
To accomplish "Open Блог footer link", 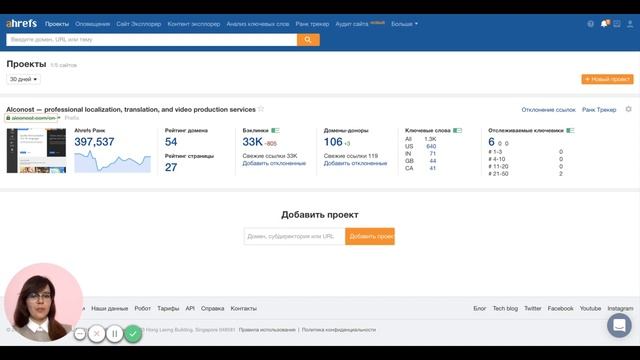I will [x=480, y=309].
